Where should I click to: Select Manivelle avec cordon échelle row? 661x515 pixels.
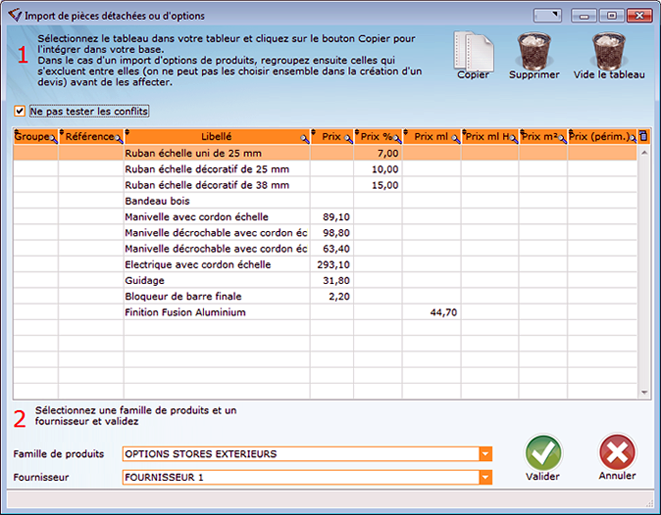(325, 217)
